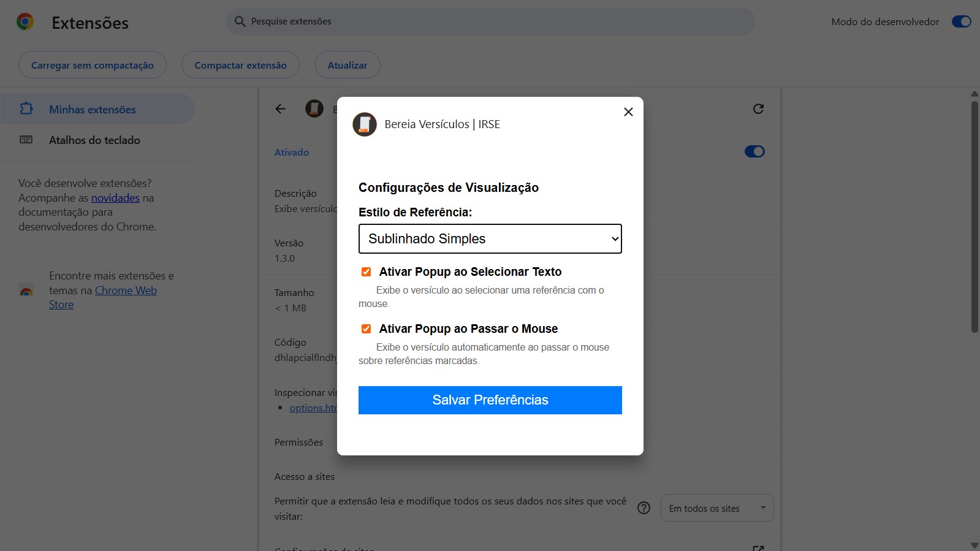
Task: Click the Chrome Web Store rainbow icon
Action: coord(26,291)
